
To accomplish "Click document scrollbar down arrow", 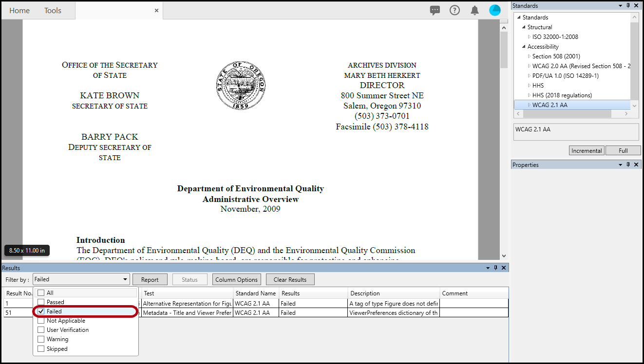I will [504, 255].
